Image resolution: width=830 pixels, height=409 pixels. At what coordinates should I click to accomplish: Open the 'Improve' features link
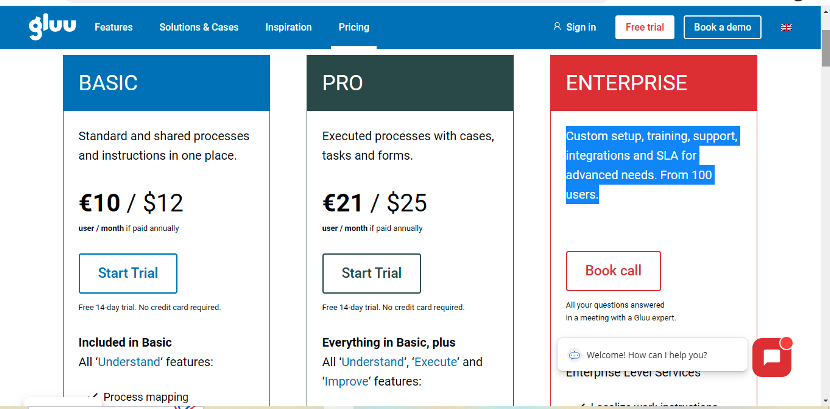coord(347,381)
